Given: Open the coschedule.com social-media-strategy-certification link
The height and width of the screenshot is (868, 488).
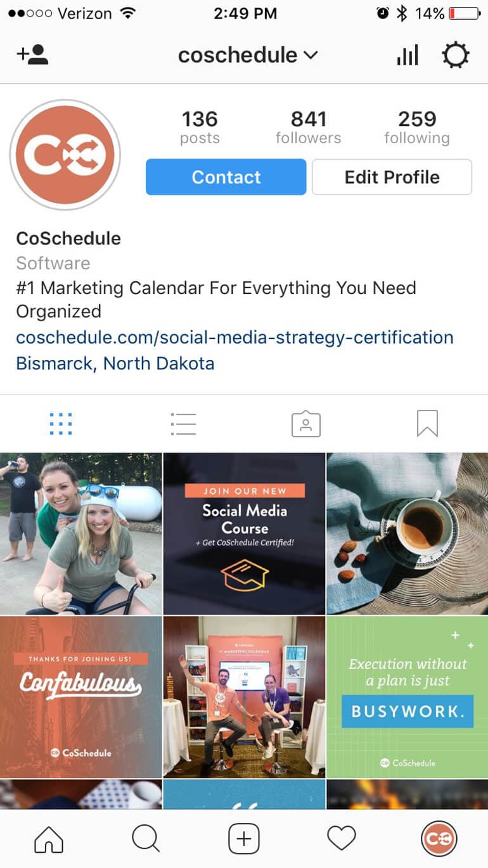Looking at the screenshot, I should pos(234,337).
